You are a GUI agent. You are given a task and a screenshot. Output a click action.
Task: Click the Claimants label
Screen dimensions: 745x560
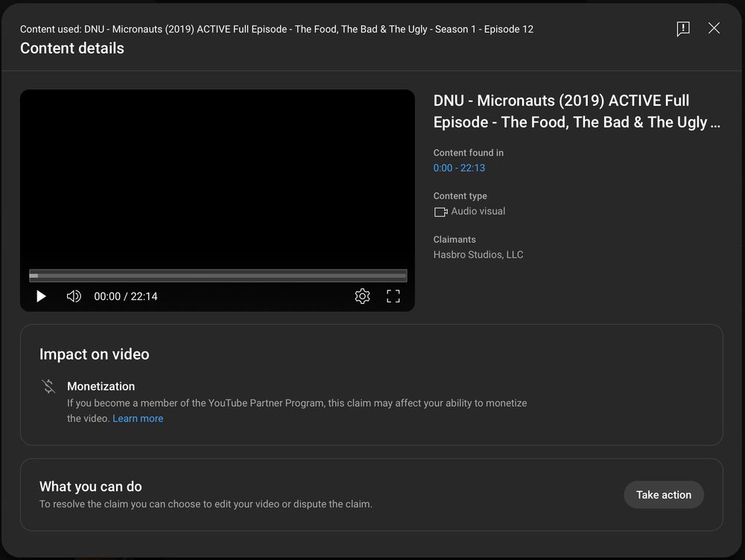(x=454, y=239)
